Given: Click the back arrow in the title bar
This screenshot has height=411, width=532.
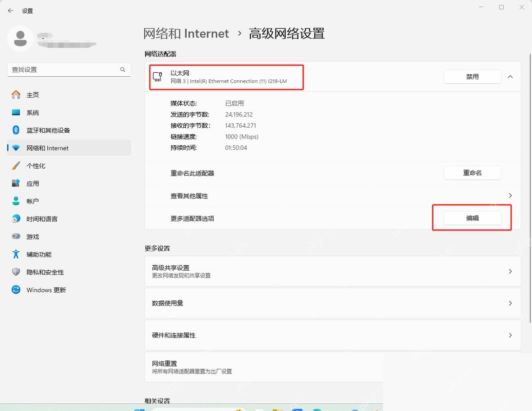Looking at the screenshot, I should coord(10,11).
